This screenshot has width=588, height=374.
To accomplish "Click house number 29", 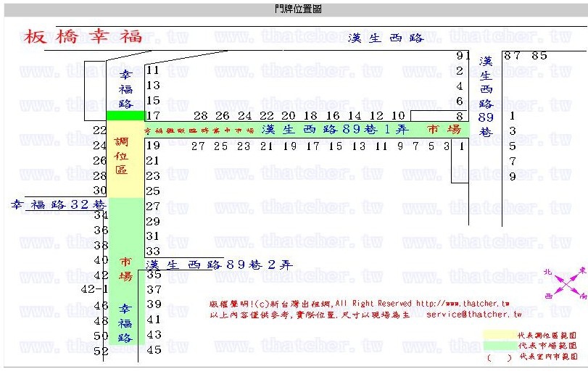I will pos(153,221).
